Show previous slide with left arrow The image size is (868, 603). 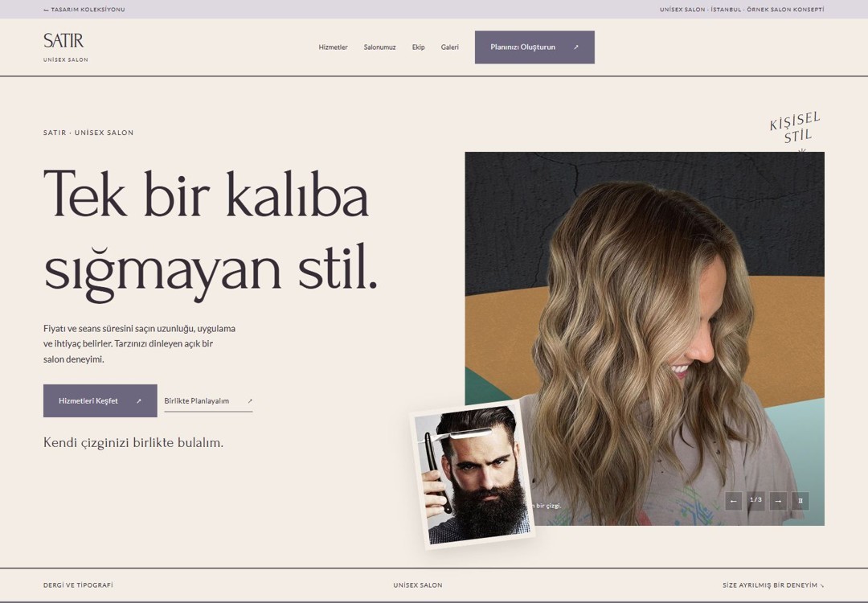734,501
